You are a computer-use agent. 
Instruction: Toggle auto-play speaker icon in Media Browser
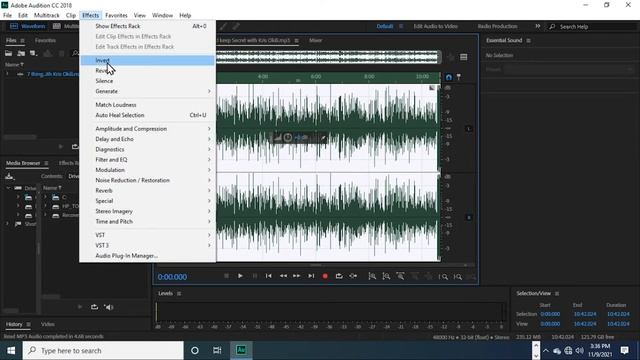click(109, 307)
